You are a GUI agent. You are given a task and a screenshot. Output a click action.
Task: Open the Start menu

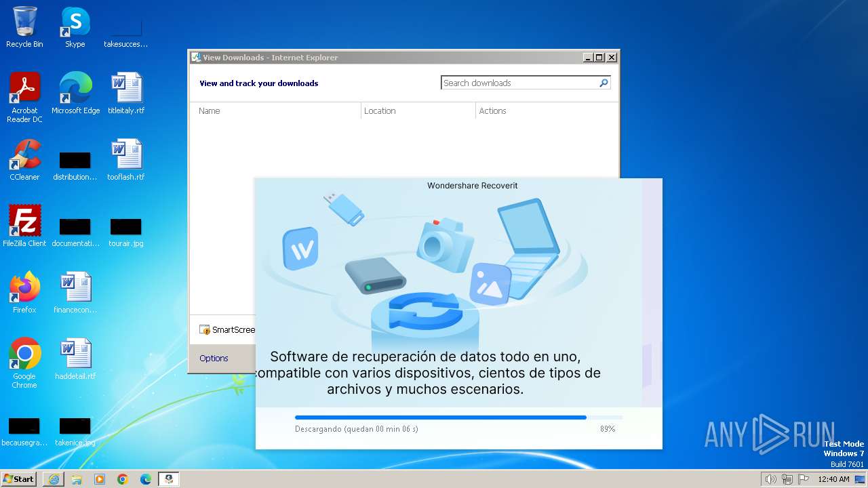tap(19, 479)
